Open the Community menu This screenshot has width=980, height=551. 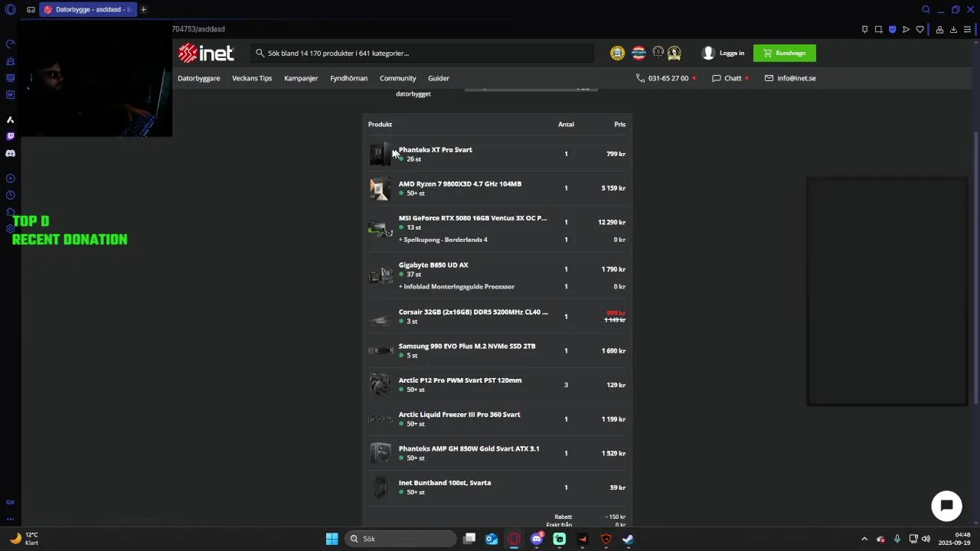pyautogui.click(x=398, y=78)
